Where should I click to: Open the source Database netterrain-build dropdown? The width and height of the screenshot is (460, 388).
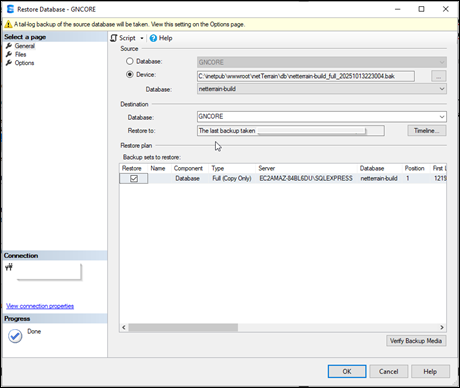click(322, 89)
